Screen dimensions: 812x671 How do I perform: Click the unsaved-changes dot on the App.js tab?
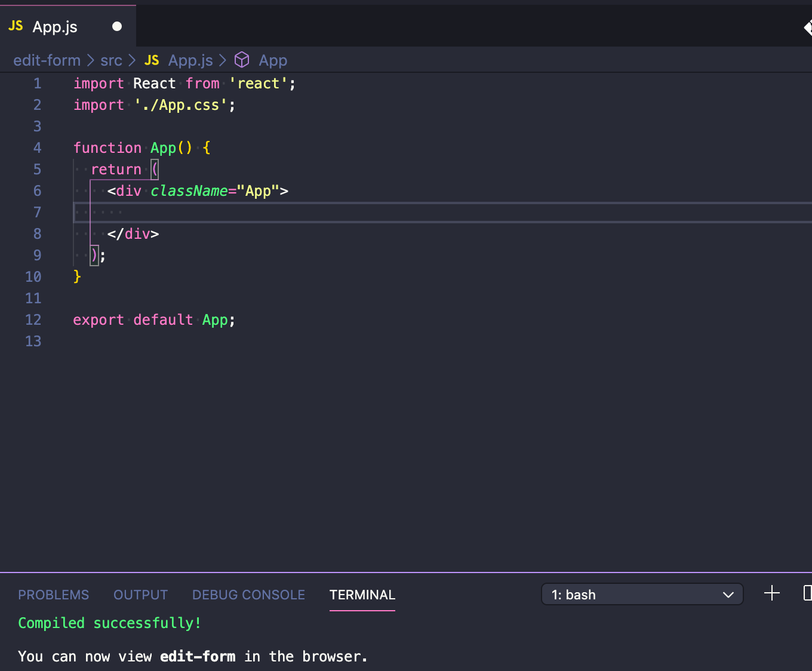tap(117, 26)
